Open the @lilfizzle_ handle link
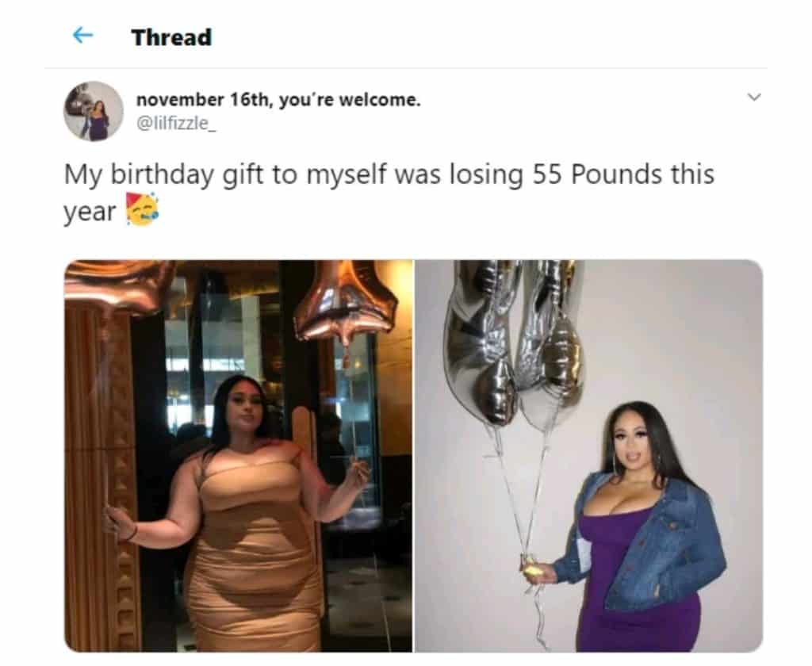812x666 pixels. (x=176, y=124)
